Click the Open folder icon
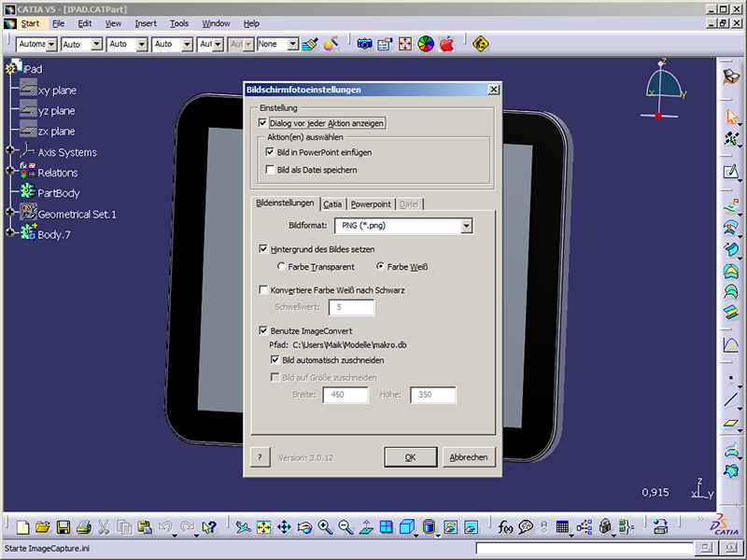The height and width of the screenshot is (560, 747). [42, 526]
